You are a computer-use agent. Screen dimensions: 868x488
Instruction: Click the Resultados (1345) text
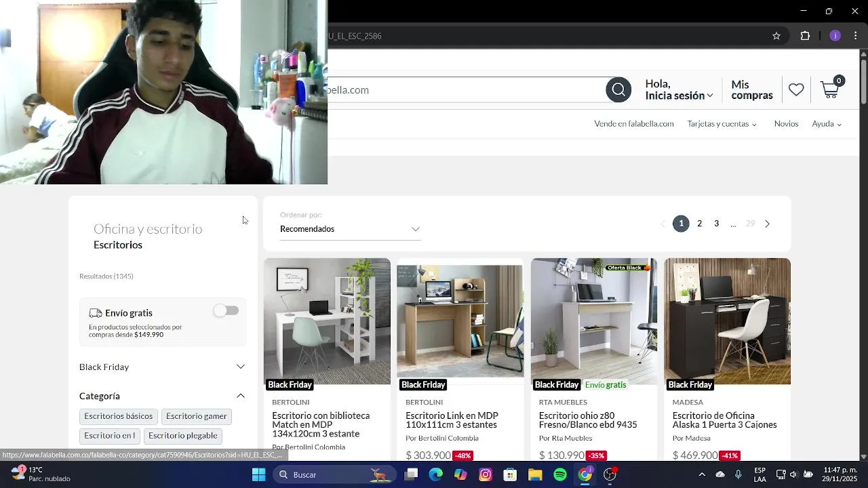[106, 276]
